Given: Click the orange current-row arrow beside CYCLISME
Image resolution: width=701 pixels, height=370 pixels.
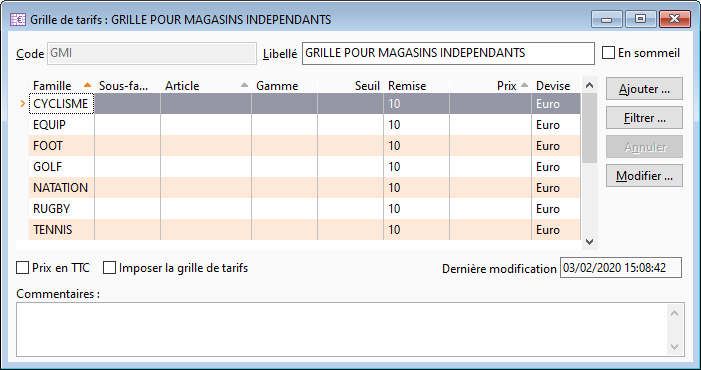Looking at the screenshot, I should [23, 104].
